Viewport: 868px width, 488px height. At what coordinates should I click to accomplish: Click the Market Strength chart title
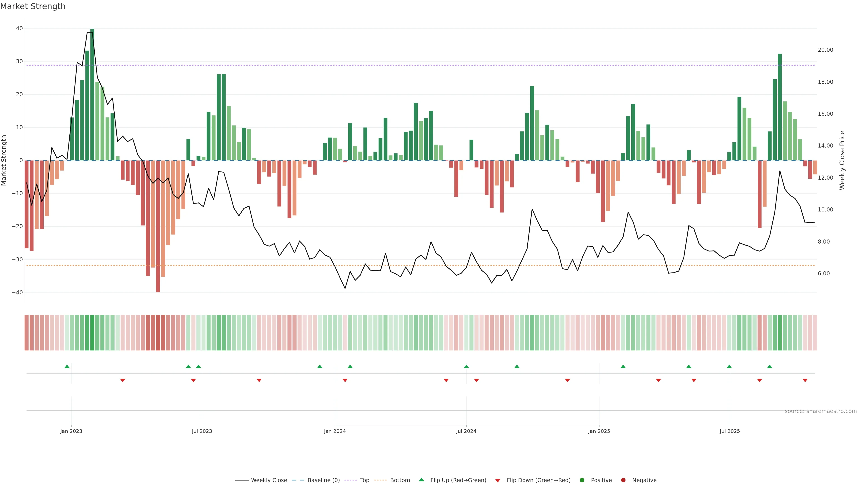pyautogui.click(x=33, y=6)
